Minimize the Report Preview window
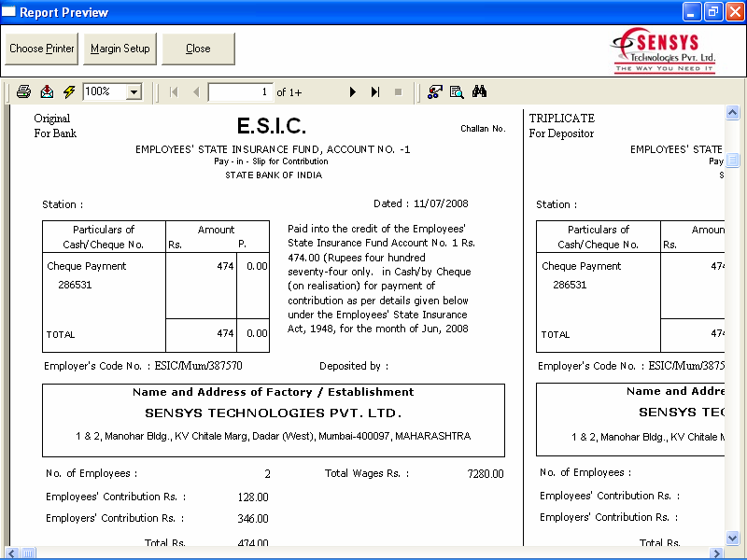This screenshot has width=747, height=560. (692, 12)
